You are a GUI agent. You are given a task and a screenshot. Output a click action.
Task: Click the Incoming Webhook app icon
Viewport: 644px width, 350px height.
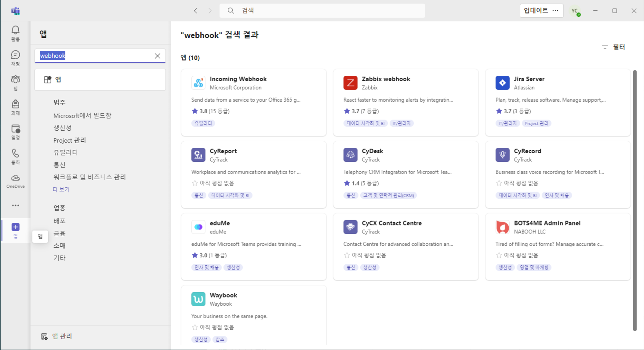[198, 83]
